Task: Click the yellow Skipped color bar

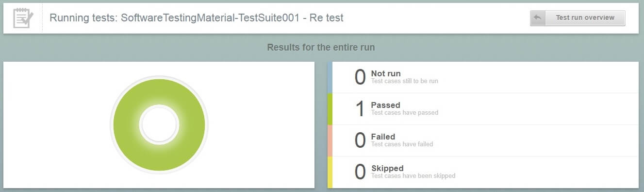Action: [330, 172]
